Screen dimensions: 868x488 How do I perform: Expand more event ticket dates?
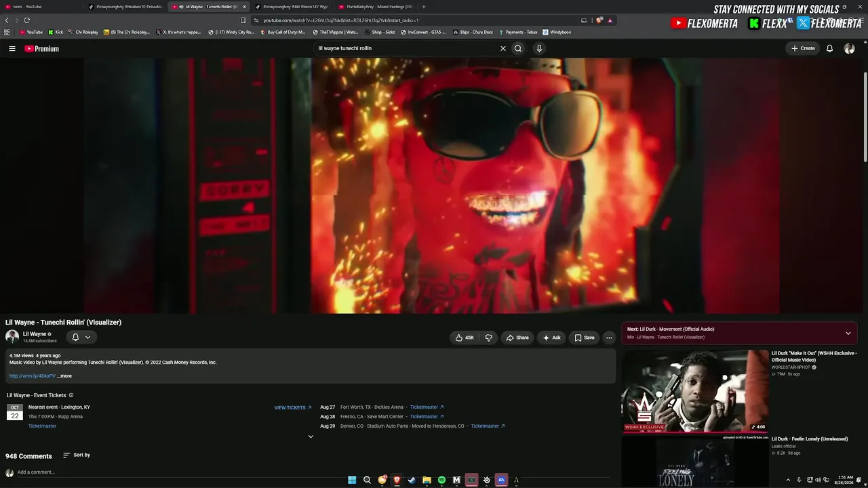coord(311,436)
